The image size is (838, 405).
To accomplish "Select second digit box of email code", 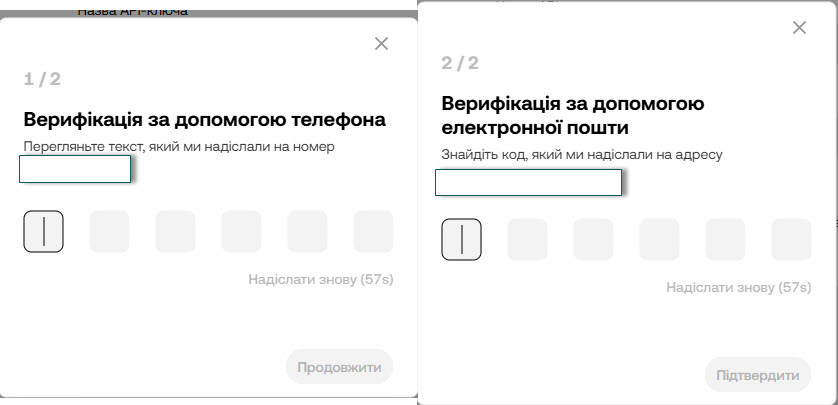I will [x=528, y=240].
